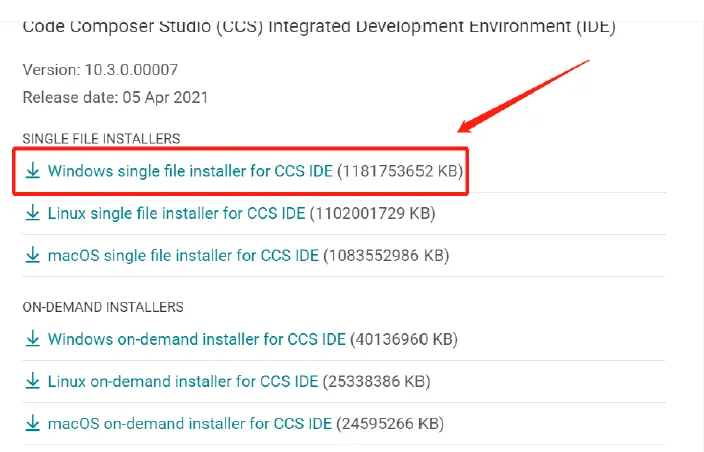Click the Code Composer Studio page heading
Viewport: 704px width, 452px height.
(318, 26)
